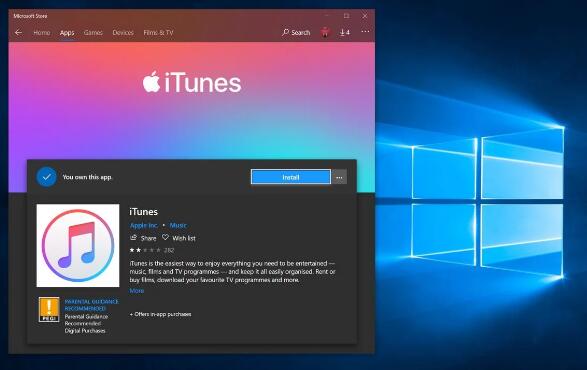The height and width of the screenshot is (370, 587).
Task: Click the 'Offers in-app purchases' text
Action: pyautogui.click(x=161, y=314)
